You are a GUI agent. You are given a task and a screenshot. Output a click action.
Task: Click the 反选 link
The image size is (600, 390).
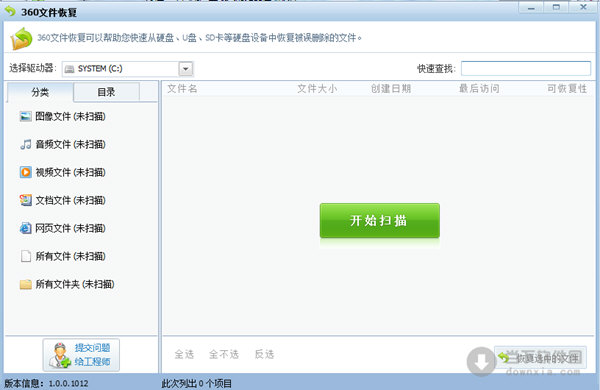[x=264, y=354]
